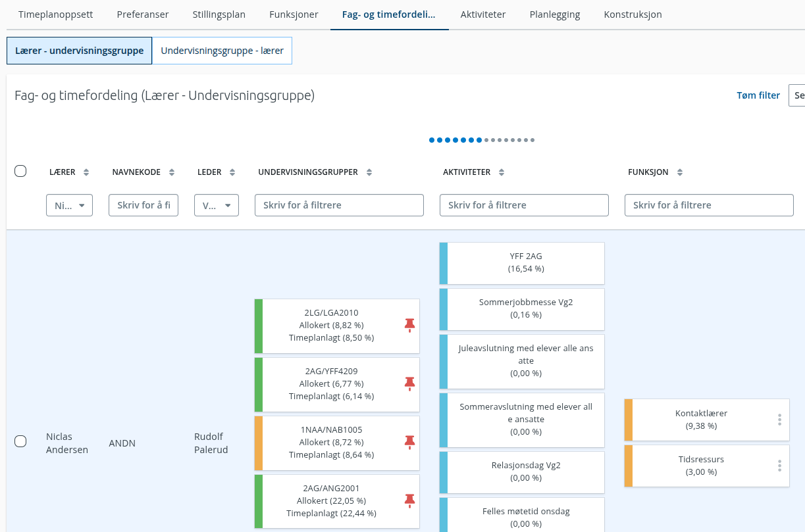Switch to Undervisningsgruppe - lærer view

(222, 51)
